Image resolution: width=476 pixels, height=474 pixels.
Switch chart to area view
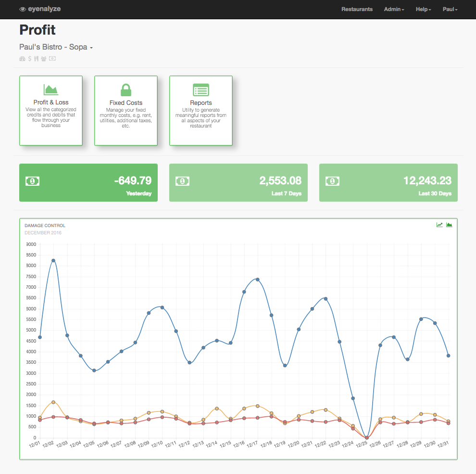[449, 224]
